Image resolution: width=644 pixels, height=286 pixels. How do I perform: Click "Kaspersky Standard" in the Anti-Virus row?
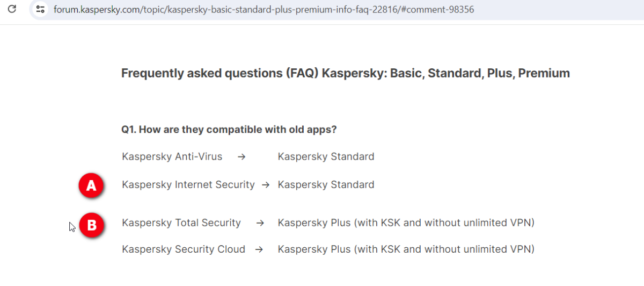(x=326, y=157)
